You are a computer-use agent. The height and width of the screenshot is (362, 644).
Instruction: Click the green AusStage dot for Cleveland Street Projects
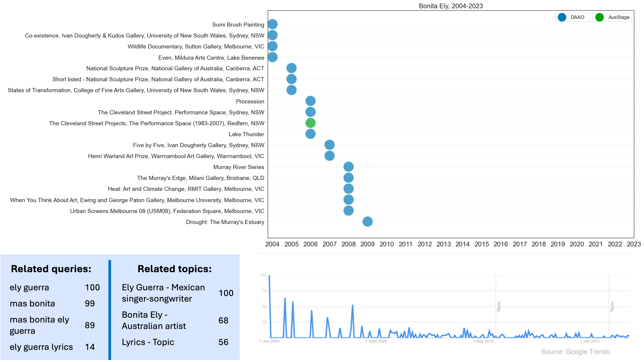coord(311,123)
